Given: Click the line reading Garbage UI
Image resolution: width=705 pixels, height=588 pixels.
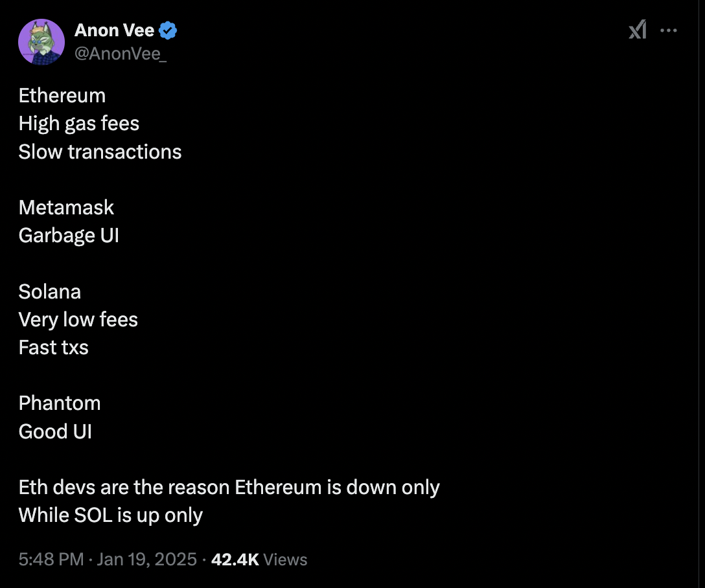Looking at the screenshot, I should pyautogui.click(x=68, y=235).
